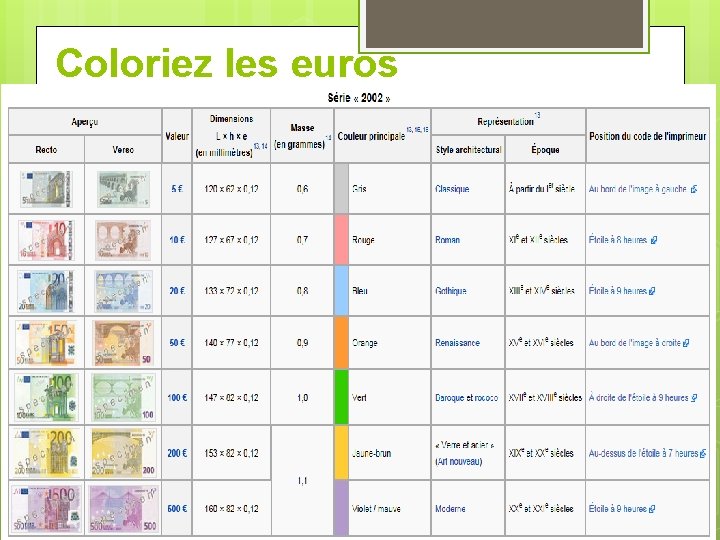The image size is (720, 540).
Task: Select the 100 € value link
Action: (177, 398)
